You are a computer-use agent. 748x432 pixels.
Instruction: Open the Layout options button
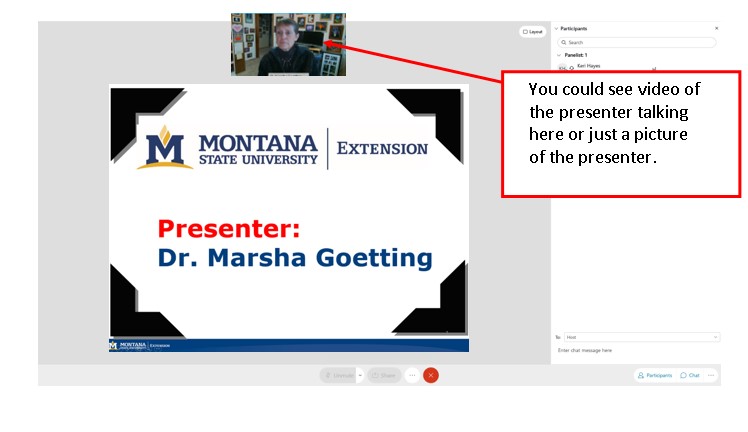532,32
